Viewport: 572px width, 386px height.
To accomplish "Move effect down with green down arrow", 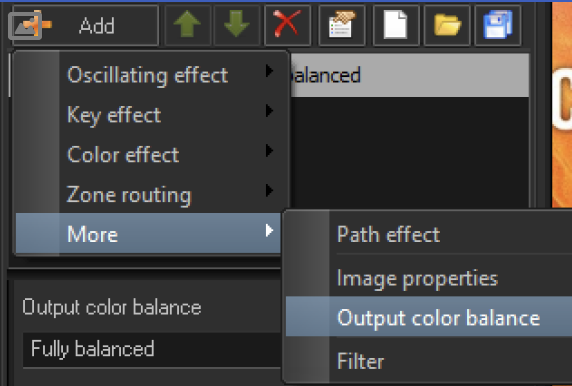I will [x=237, y=25].
